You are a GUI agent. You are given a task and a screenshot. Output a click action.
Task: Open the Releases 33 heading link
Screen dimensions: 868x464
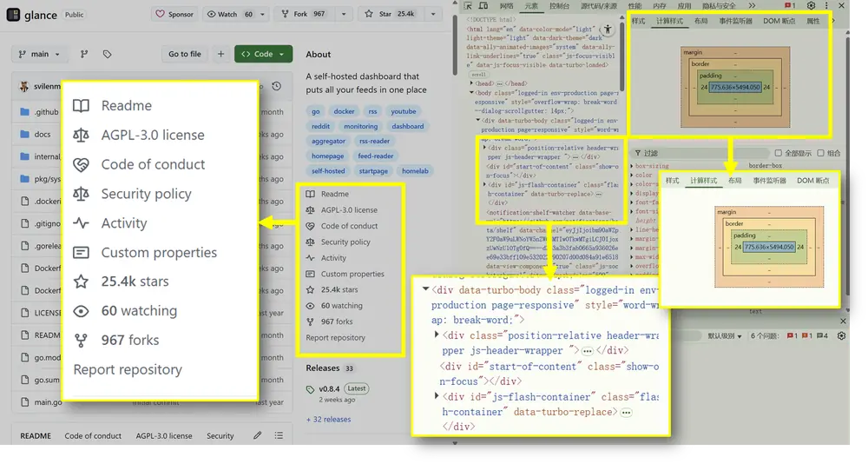[x=330, y=368]
